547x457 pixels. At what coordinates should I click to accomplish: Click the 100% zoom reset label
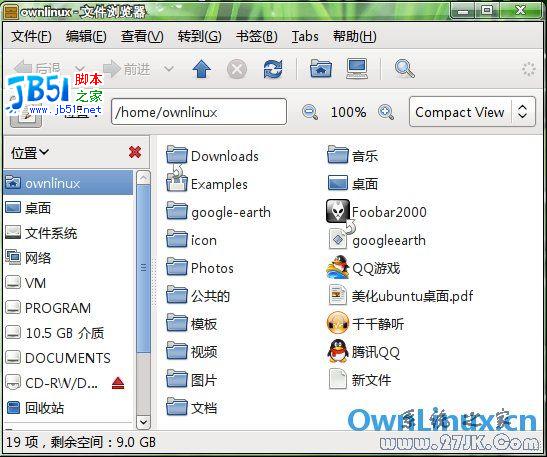pos(348,112)
